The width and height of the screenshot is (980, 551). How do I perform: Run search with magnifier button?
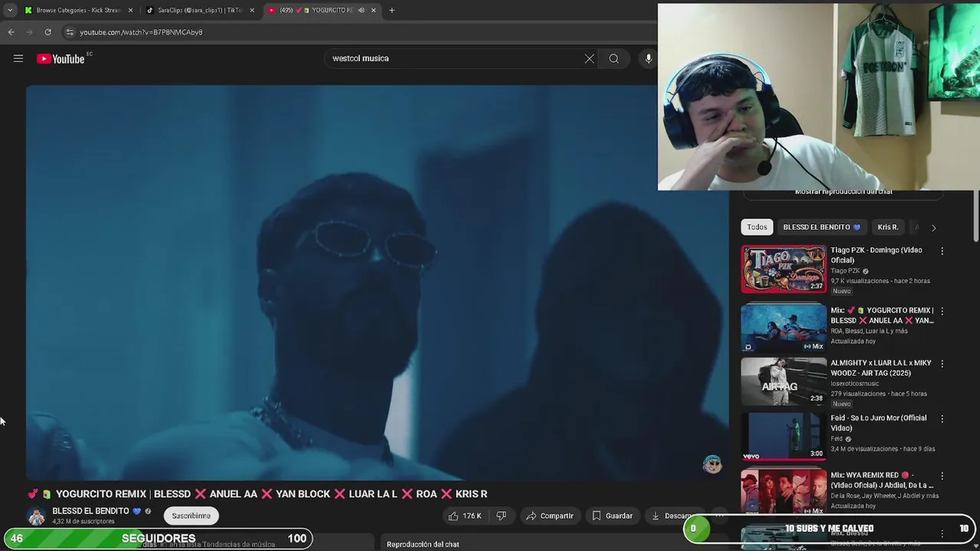[614, 59]
